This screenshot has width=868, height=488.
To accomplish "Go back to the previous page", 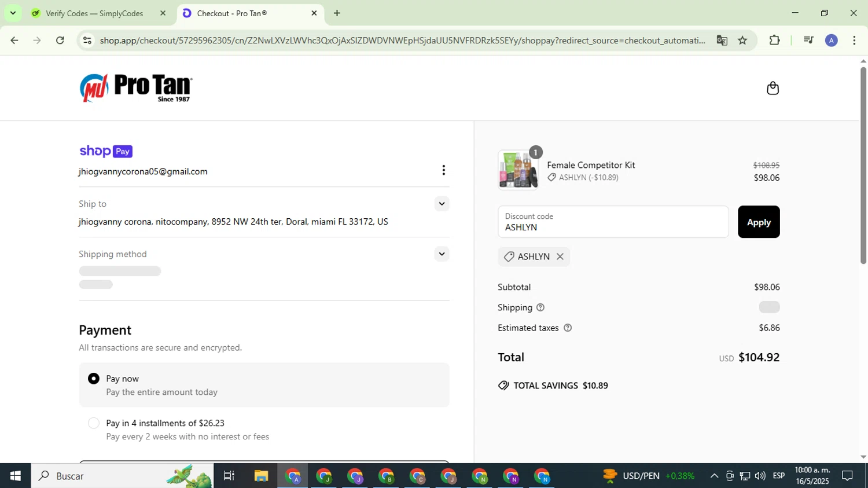I will coord(14,41).
